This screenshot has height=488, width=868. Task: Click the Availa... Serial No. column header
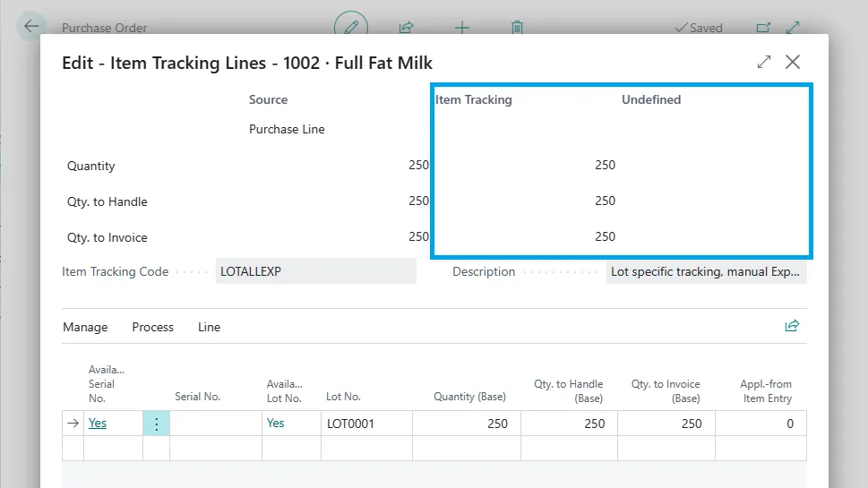107,384
